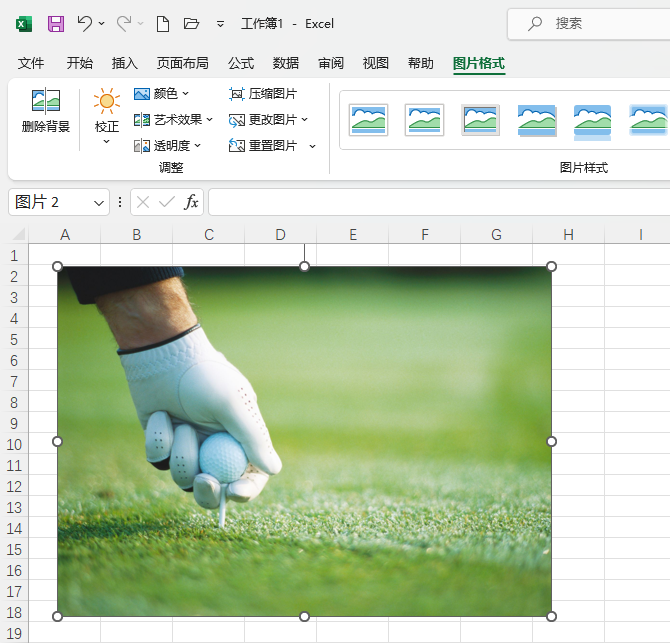670x643 pixels.
Task: Select row 19 header
Action: (x=14, y=633)
